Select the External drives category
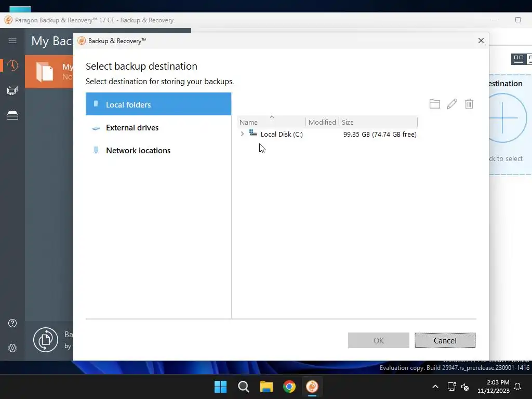The image size is (532, 399). click(x=158, y=128)
